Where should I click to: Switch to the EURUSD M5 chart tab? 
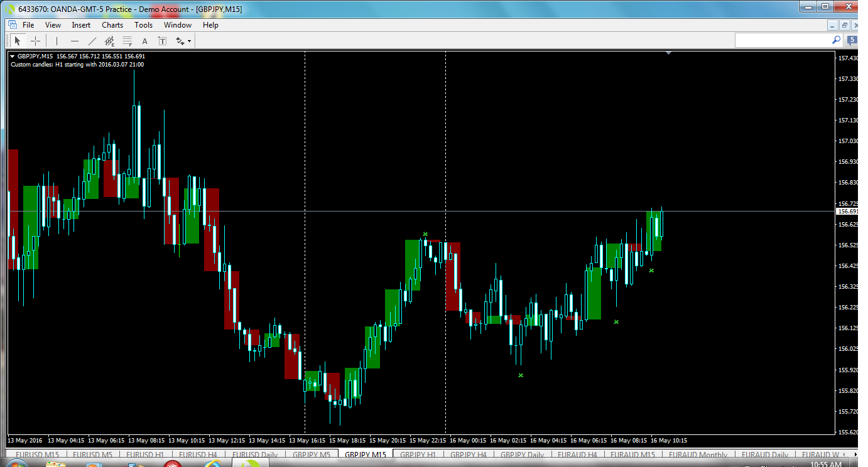coord(92,455)
